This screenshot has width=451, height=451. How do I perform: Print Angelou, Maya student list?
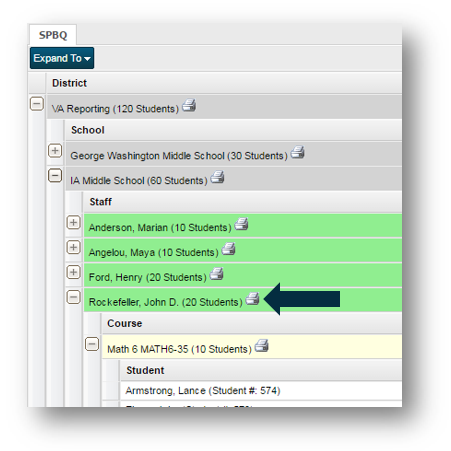pos(229,249)
